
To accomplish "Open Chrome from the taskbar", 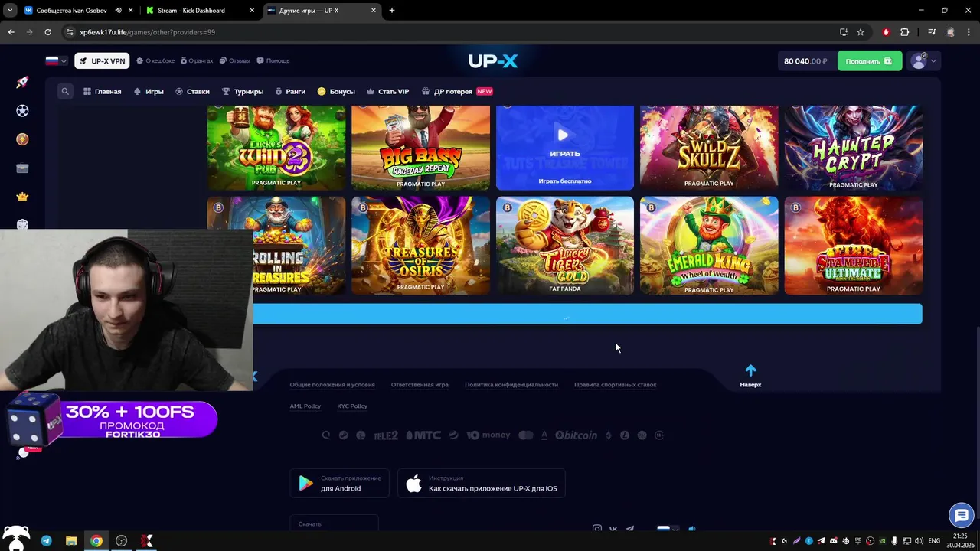I will (96, 541).
